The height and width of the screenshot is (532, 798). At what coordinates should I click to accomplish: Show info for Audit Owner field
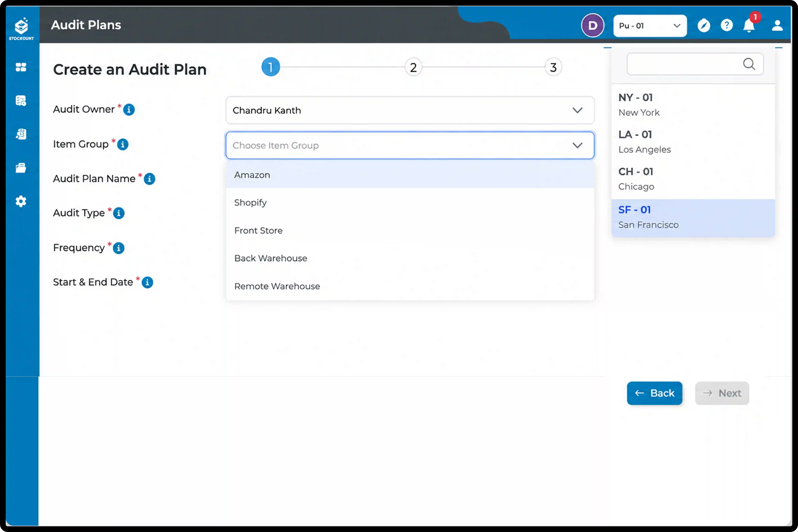coord(129,110)
